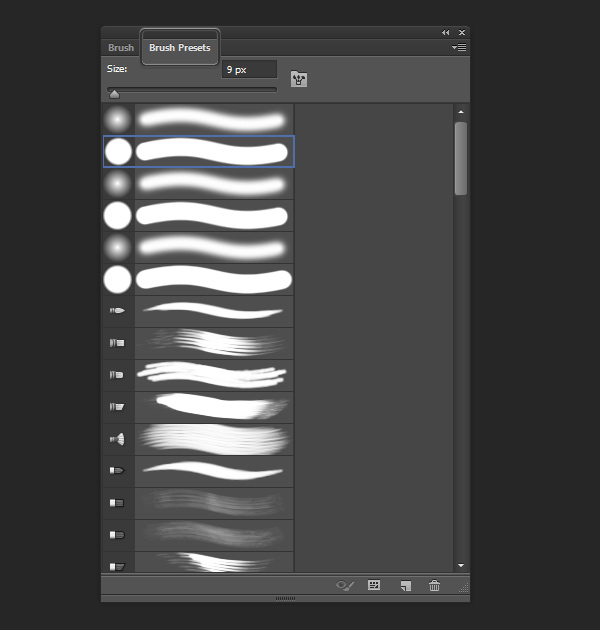Delete the selected brush with the trash icon
This screenshot has width=600, height=630.
pos(434,585)
